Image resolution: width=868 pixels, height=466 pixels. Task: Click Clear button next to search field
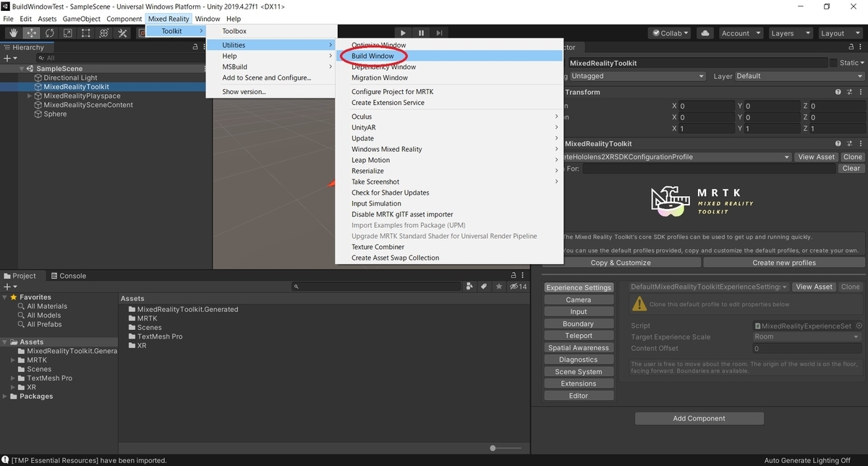click(851, 168)
